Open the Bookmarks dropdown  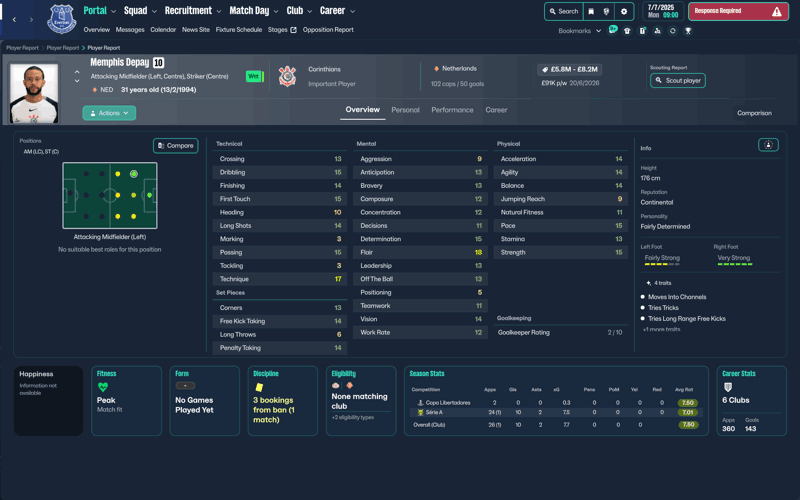(580, 31)
